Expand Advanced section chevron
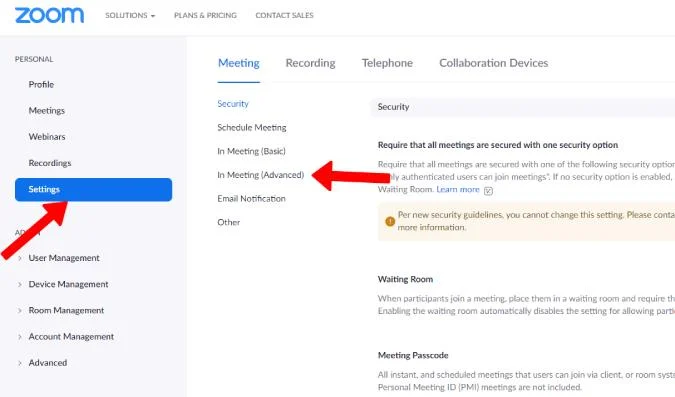Image resolution: width=675 pixels, height=397 pixels. [x=20, y=363]
